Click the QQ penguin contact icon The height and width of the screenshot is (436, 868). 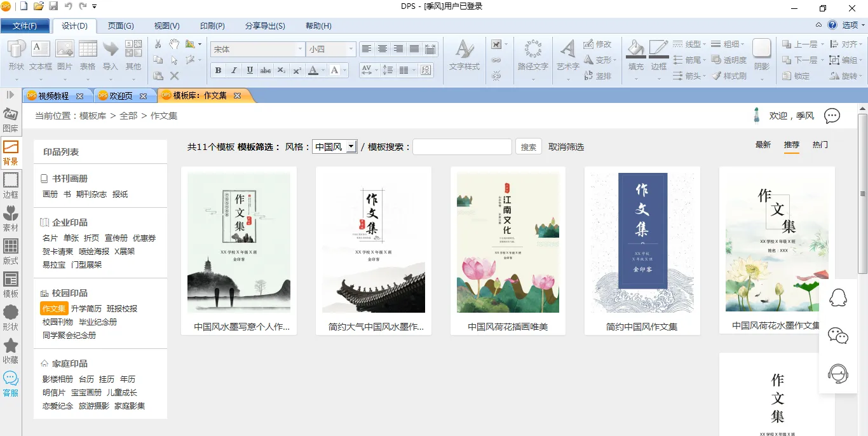(838, 297)
